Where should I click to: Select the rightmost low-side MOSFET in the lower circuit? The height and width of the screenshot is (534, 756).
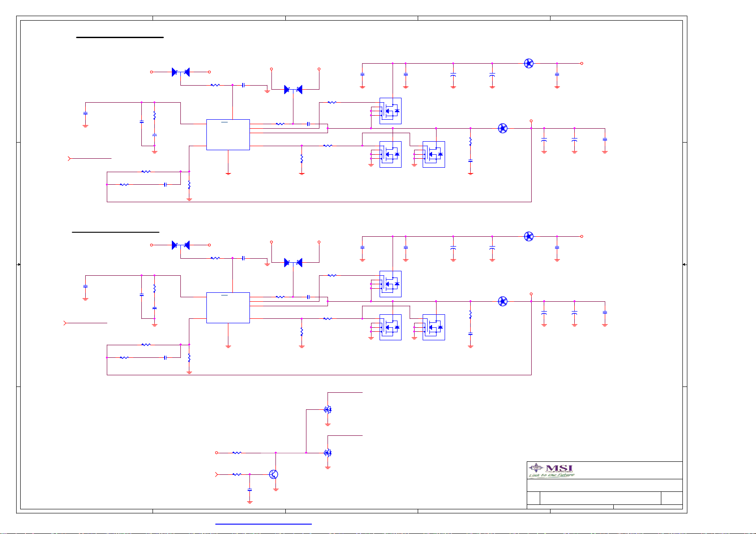pos(434,327)
